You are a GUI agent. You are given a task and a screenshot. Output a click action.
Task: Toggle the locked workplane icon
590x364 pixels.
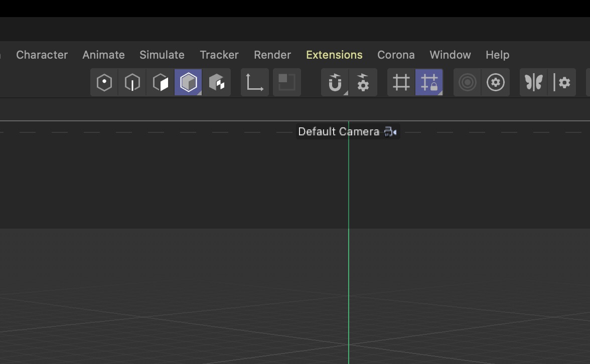429,82
